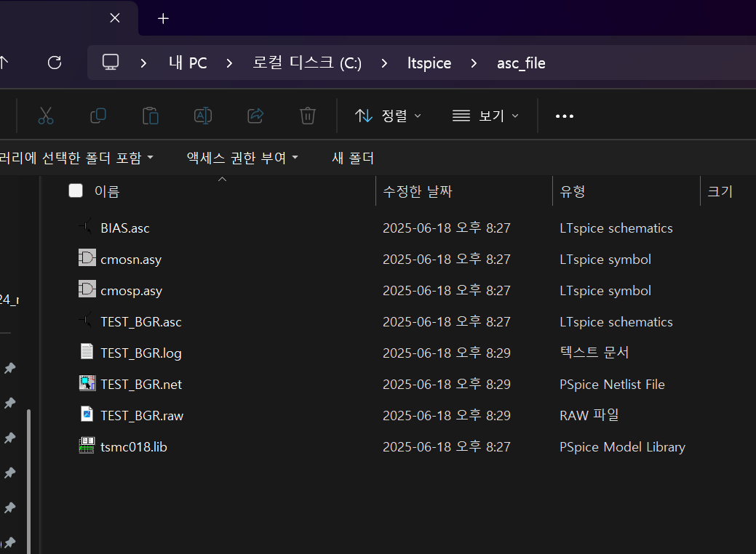The width and height of the screenshot is (756, 554).
Task: Select the file name cmosn.asy
Action: pos(131,260)
